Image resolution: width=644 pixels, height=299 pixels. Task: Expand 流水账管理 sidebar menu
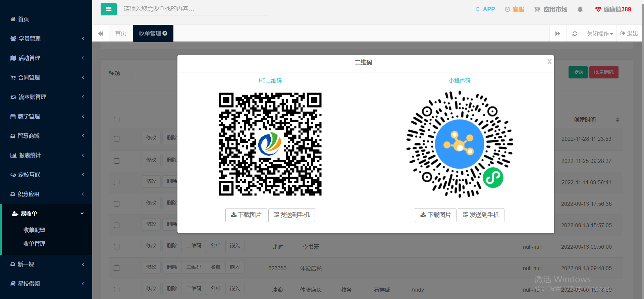[46, 97]
